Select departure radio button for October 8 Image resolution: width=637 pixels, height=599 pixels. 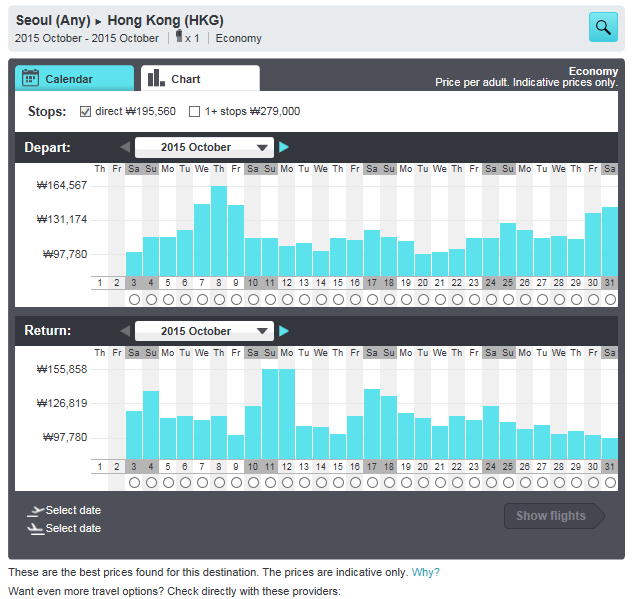tap(219, 299)
